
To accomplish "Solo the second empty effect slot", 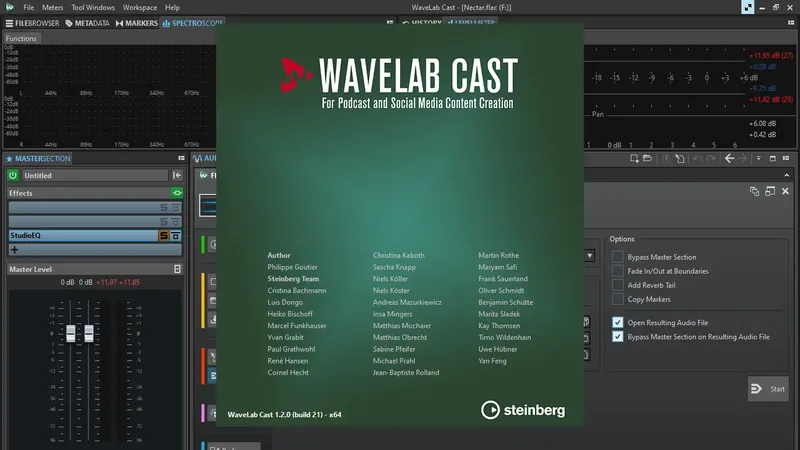I will [164, 221].
